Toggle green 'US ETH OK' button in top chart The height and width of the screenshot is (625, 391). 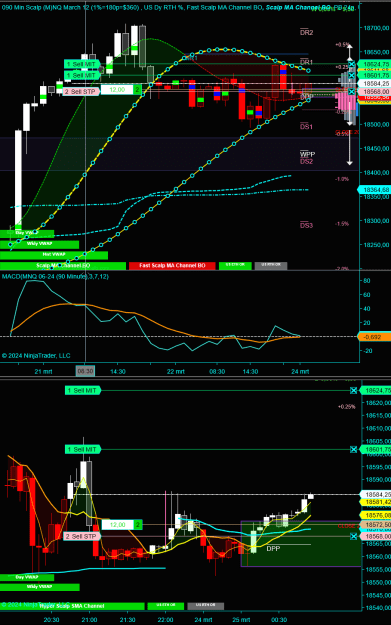click(x=235, y=265)
